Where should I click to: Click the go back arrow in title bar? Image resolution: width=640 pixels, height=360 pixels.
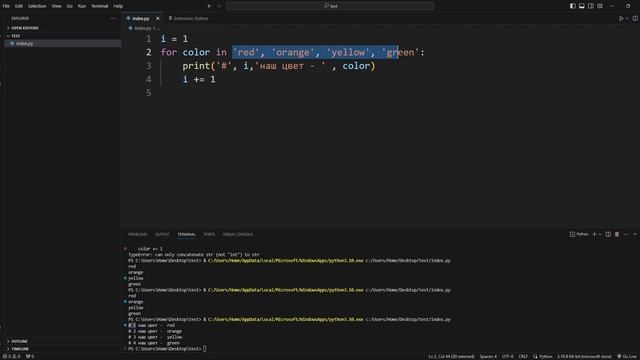click(209, 6)
